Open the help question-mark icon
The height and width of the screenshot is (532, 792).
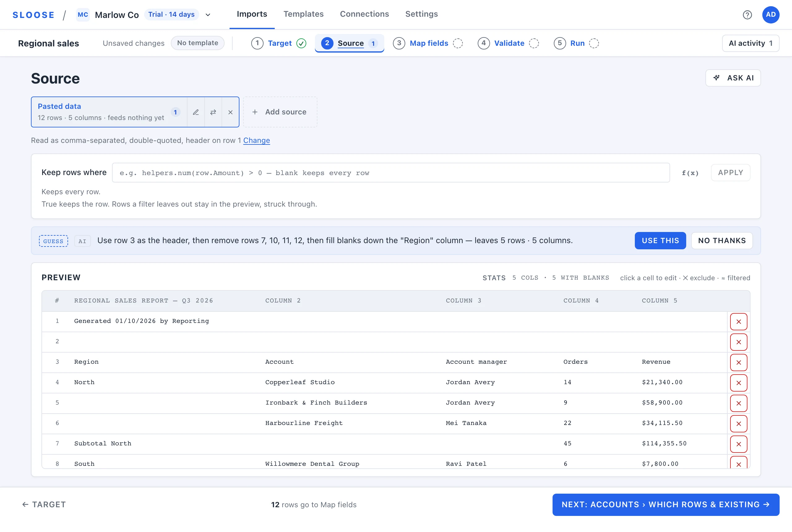(x=747, y=15)
